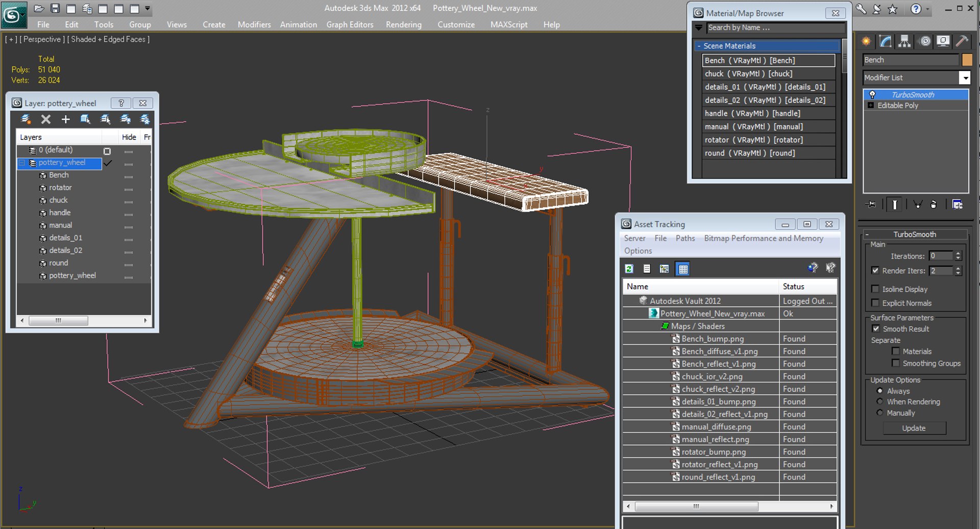Image resolution: width=980 pixels, height=529 pixels.
Task: Click Pin Stack icon below modifier stack
Action: [x=871, y=205]
